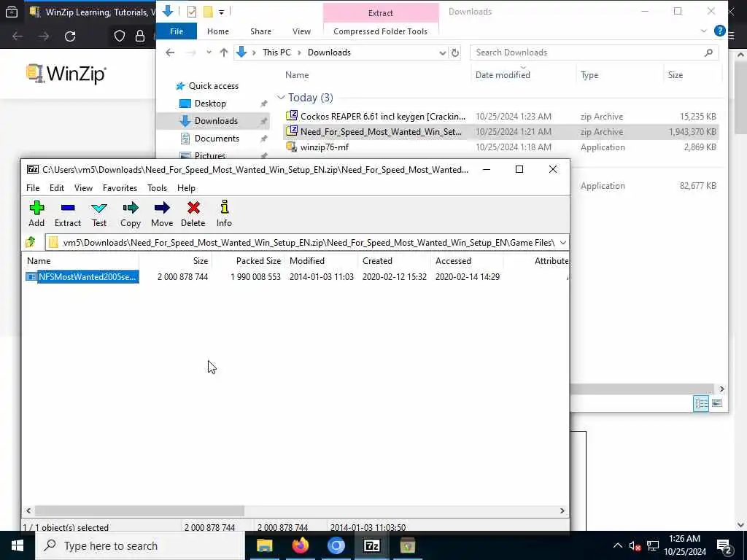Viewport: 747px width, 560px height.
Task: Click the right arrow of 7-Zip horizontal scrollbar
Action: point(562,510)
